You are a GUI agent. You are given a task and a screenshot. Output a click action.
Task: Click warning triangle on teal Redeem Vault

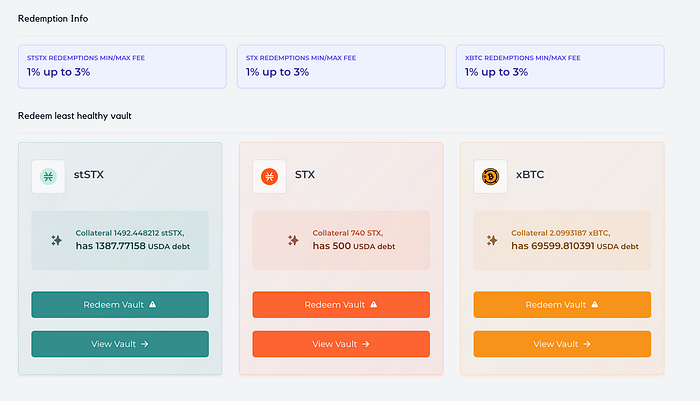[x=153, y=304]
